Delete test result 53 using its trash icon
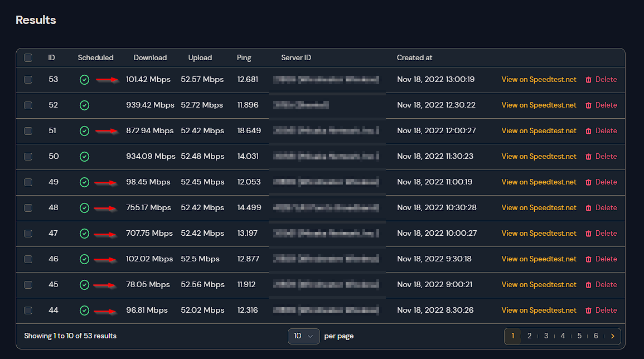This screenshot has height=359, width=644. [x=588, y=79]
